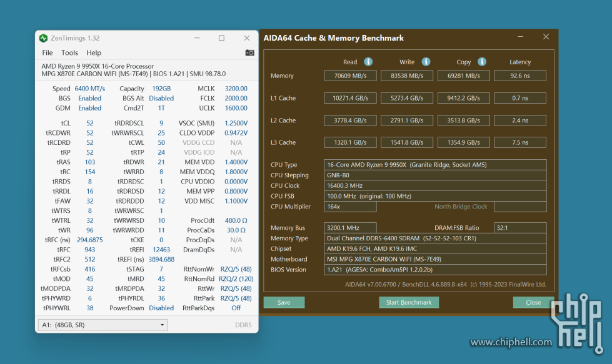Image resolution: width=612 pixels, height=364 pixels.
Task: Click CPU Clock value 16400.3 MHz
Action: pyautogui.click(x=435, y=185)
